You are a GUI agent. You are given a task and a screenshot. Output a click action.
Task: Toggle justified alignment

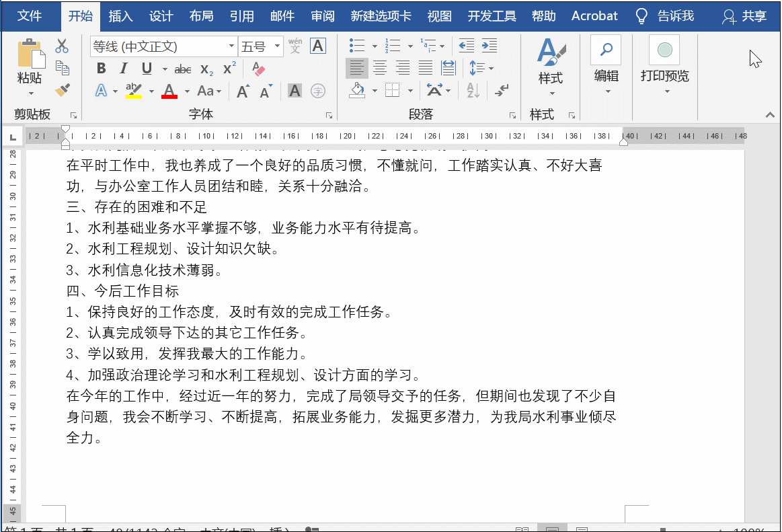(x=425, y=68)
